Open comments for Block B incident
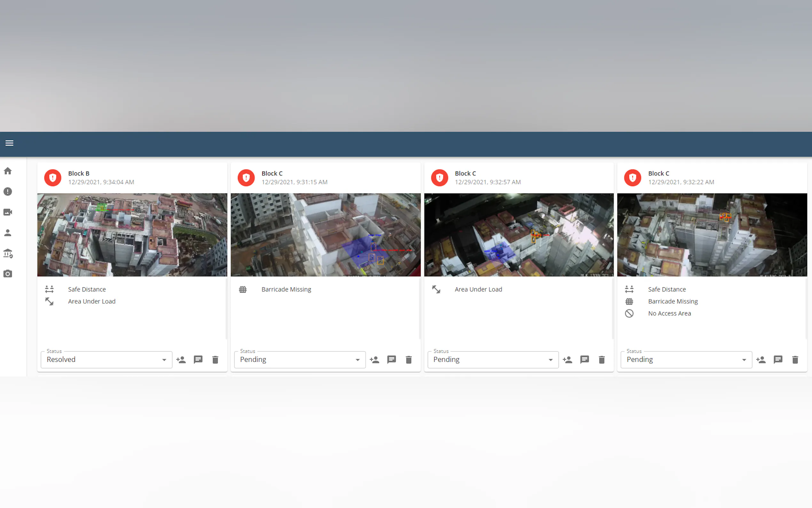812x508 pixels. tap(198, 360)
